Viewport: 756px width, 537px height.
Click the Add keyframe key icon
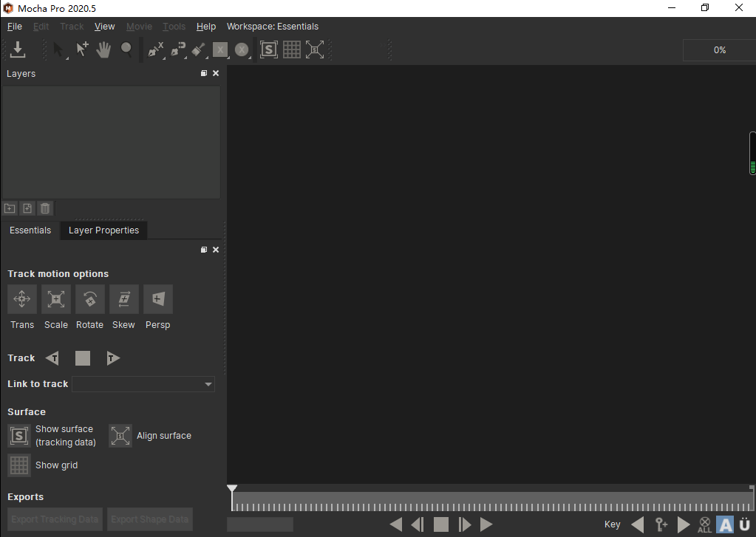coord(661,524)
